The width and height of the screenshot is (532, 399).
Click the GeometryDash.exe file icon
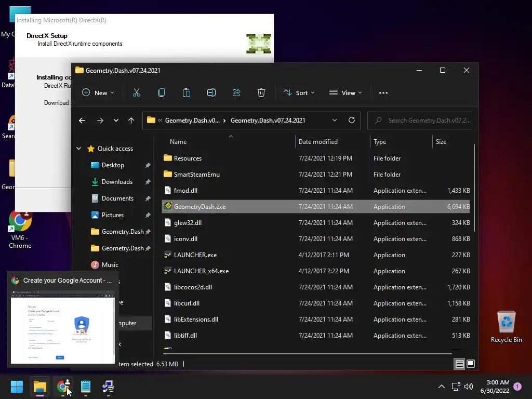[168, 206]
